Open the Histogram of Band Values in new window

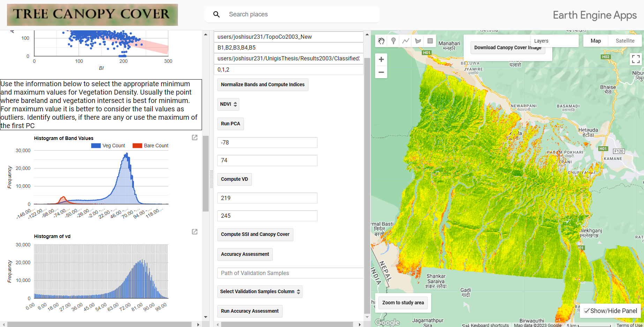pos(194,138)
